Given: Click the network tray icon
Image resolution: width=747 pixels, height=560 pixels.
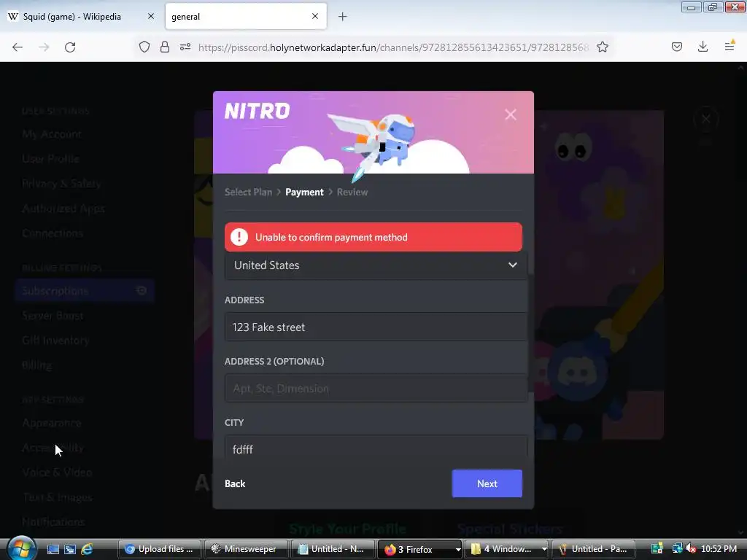Looking at the screenshot, I should [x=677, y=549].
